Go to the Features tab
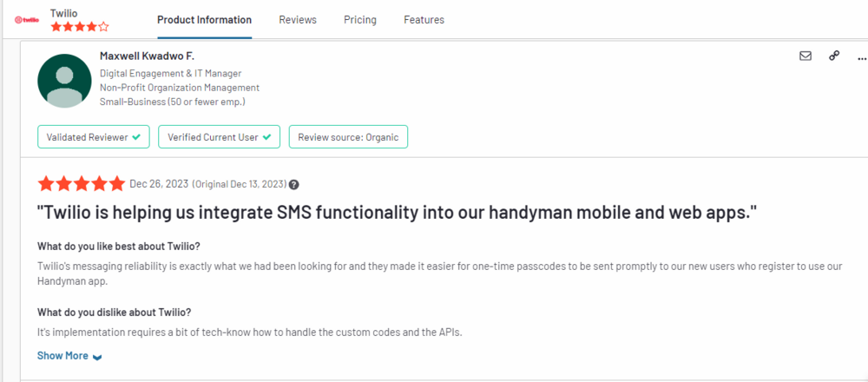Viewport: 868px width, 382px height. point(424,20)
